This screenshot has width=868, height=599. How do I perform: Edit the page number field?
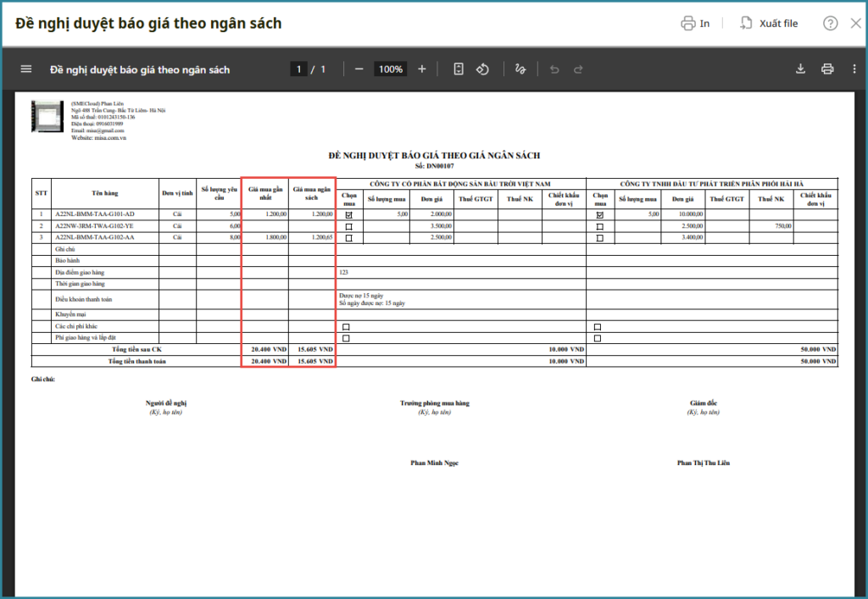click(298, 69)
